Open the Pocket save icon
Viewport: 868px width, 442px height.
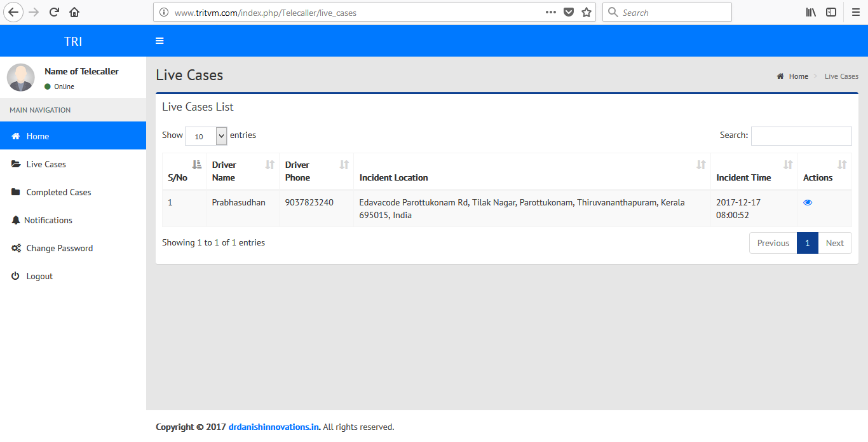click(569, 12)
